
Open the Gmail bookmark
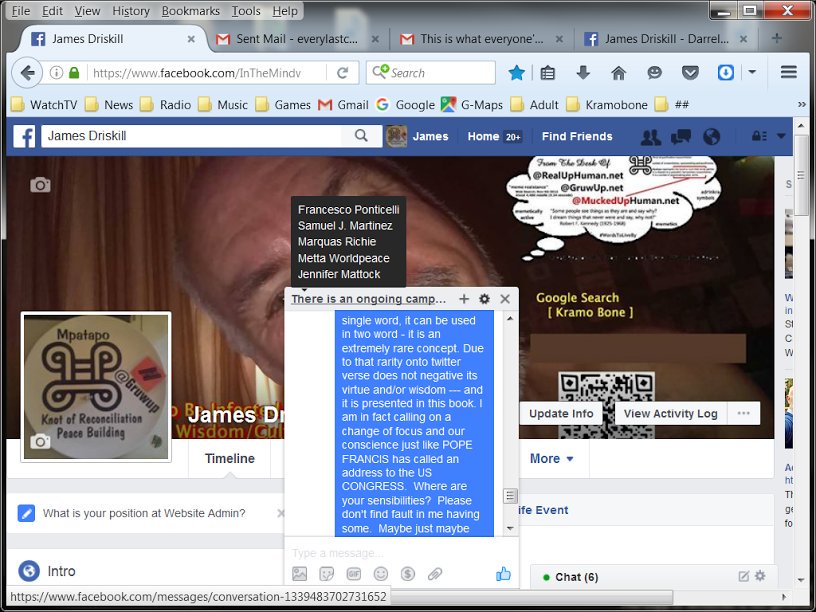[343, 105]
